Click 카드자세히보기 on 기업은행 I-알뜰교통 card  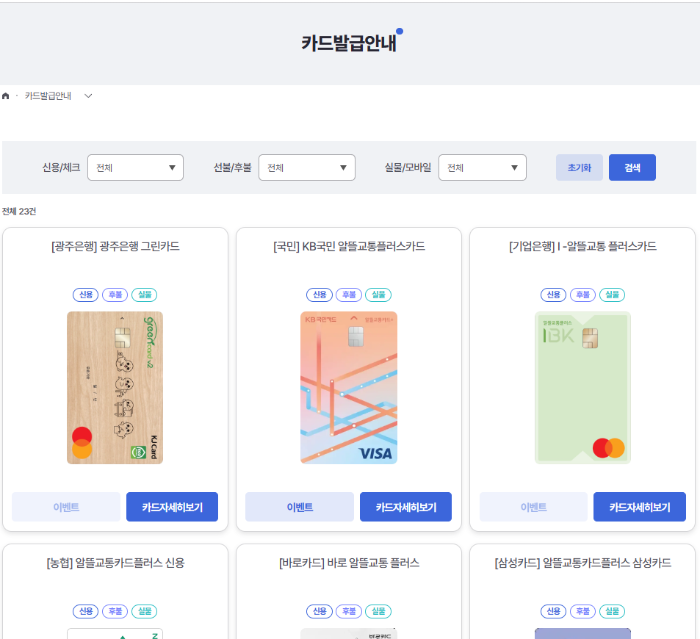640,507
